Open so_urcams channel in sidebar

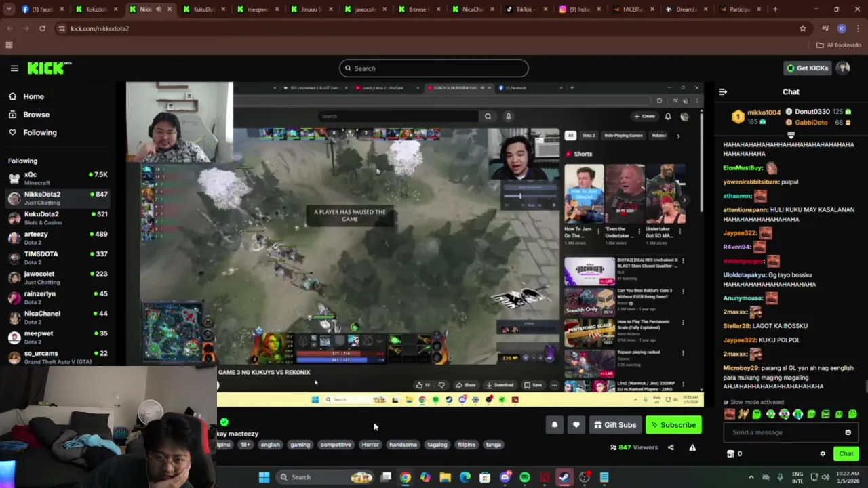pos(58,357)
